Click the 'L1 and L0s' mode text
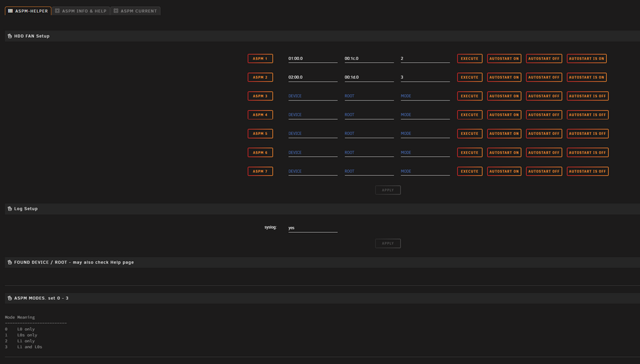The width and height of the screenshot is (640, 364). pyautogui.click(x=29, y=347)
